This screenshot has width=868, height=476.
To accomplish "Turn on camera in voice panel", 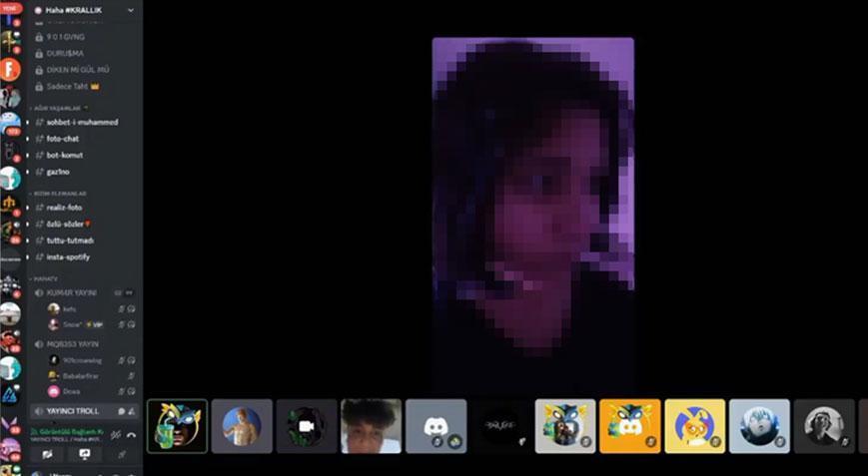I will [x=47, y=454].
